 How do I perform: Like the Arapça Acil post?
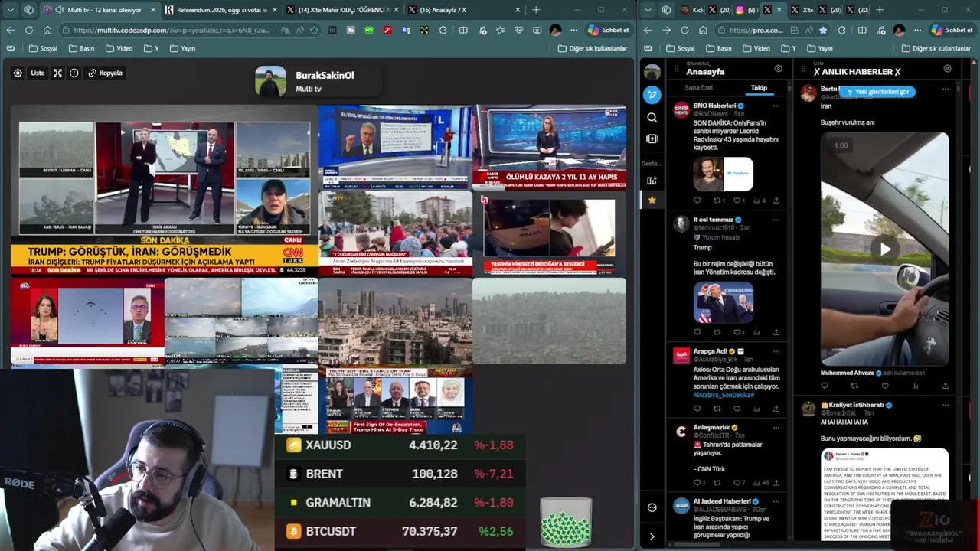(737, 409)
